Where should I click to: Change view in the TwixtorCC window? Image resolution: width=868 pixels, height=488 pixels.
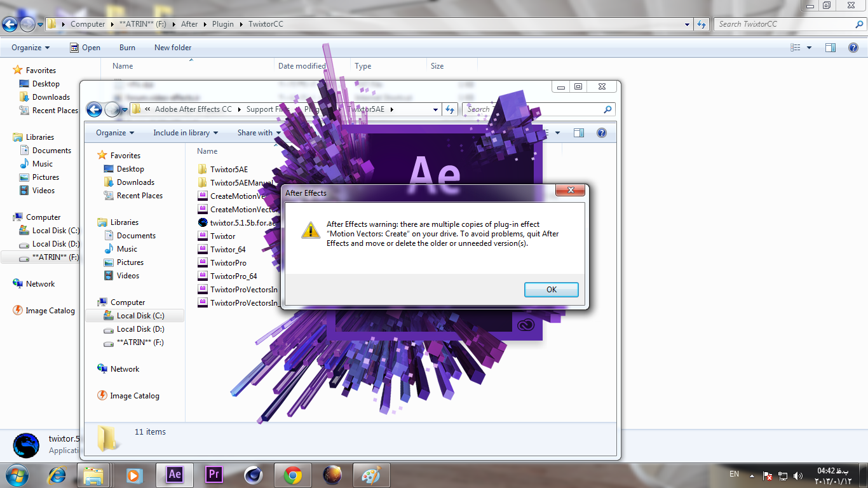point(796,48)
